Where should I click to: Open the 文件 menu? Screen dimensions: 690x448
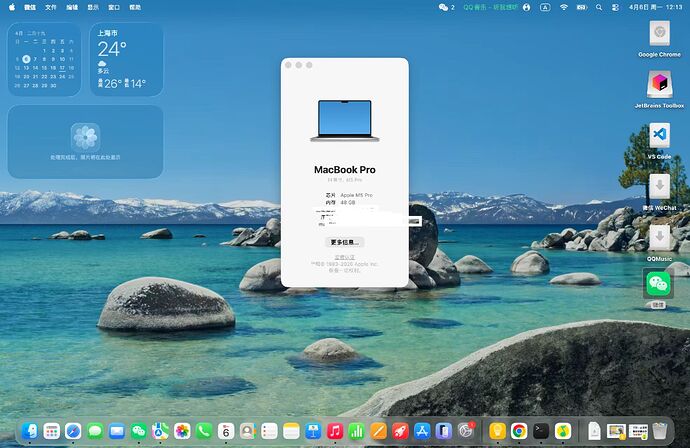pyautogui.click(x=51, y=7)
